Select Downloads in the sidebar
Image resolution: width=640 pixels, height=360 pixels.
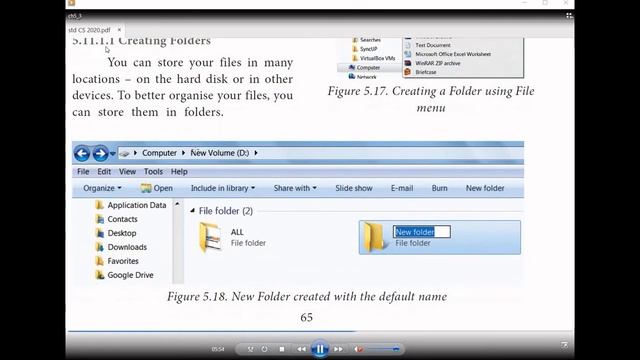121,247
